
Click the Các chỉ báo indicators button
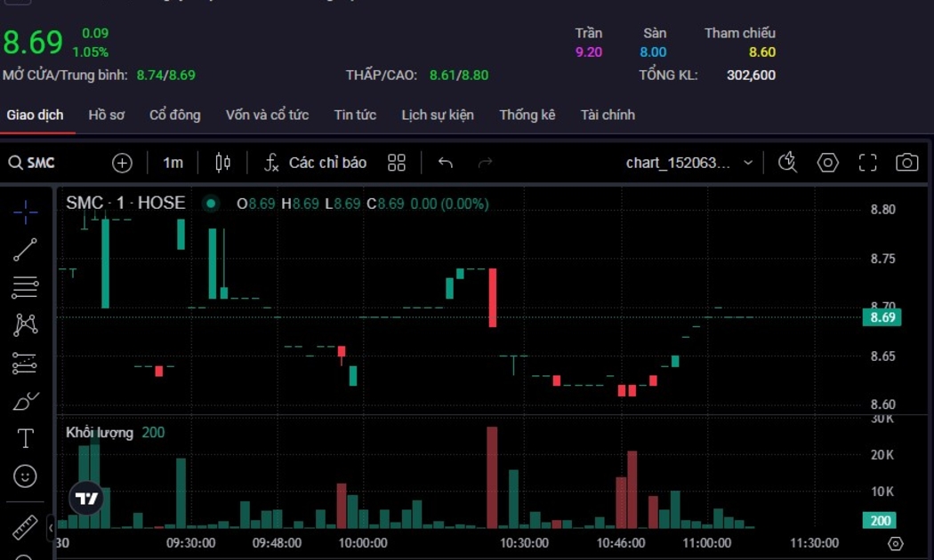pos(316,163)
